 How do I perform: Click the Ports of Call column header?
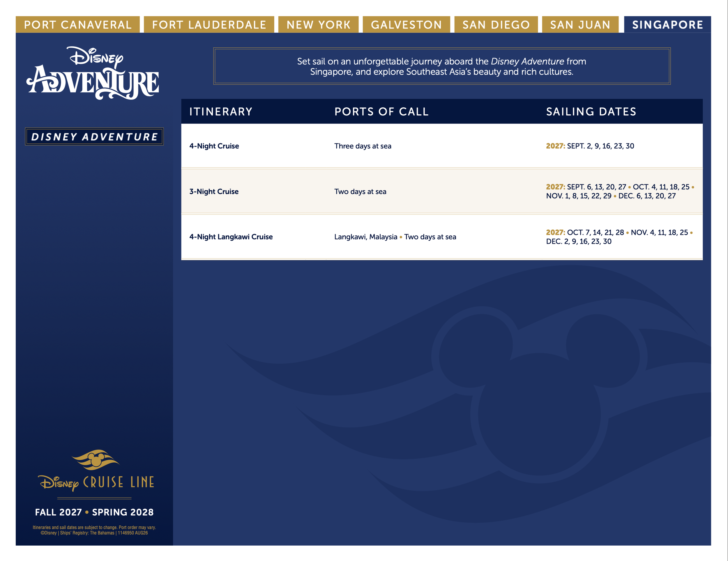tap(381, 112)
